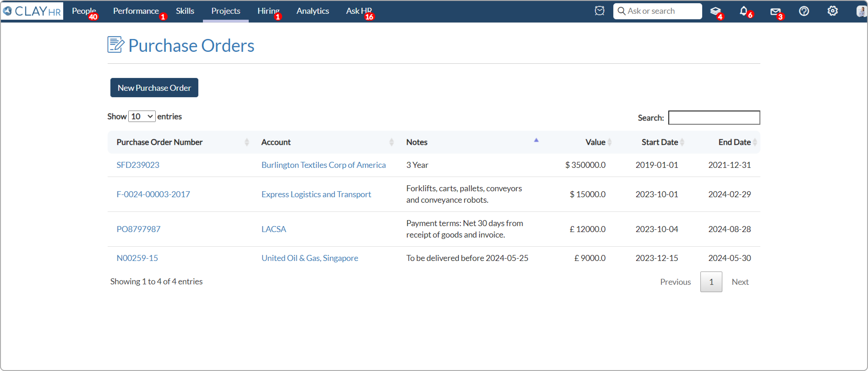The image size is (868, 371).
Task: Open the alarm clock reminders icon
Action: (x=599, y=11)
